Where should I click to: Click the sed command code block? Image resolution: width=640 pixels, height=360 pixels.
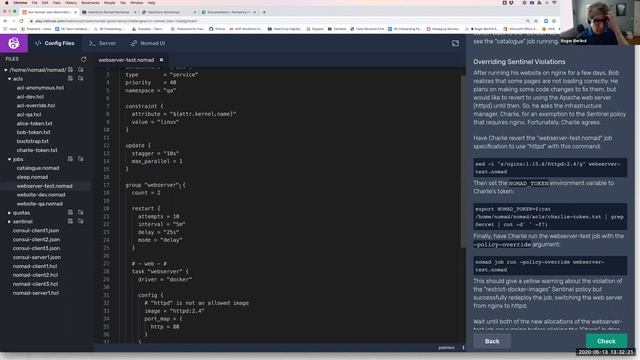click(x=550, y=168)
